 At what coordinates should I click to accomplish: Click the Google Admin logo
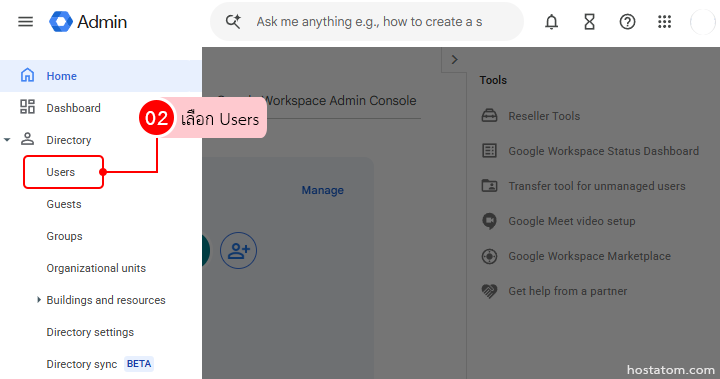tap(61, 22)
